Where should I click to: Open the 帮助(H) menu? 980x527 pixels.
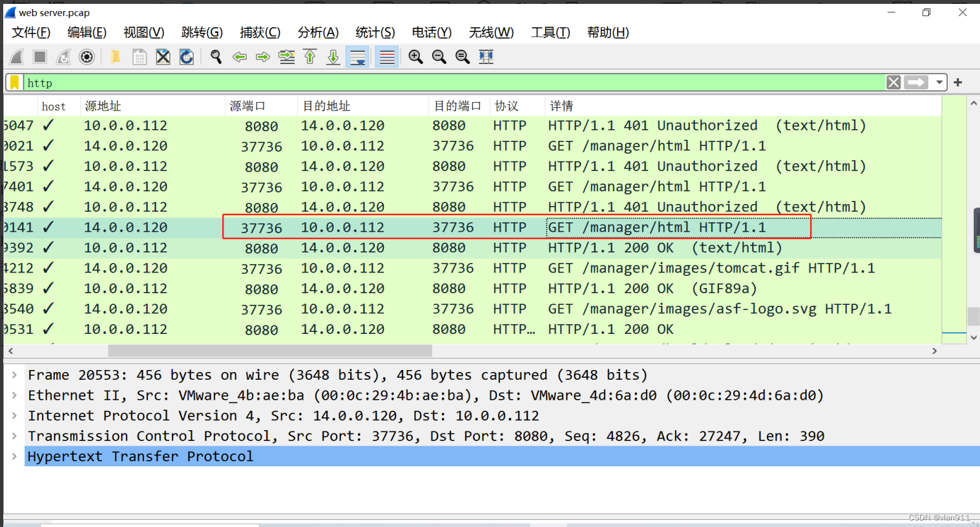click(x=608, y=32)
